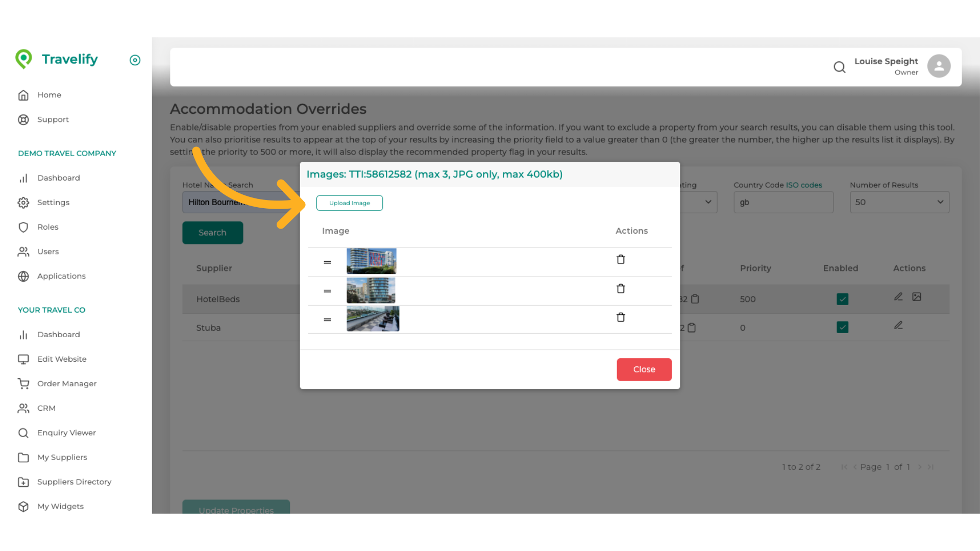Viewport: 980px width, 551px height.
Task: Select the edit pencil icon for Stuba
Action: point(898,325)
